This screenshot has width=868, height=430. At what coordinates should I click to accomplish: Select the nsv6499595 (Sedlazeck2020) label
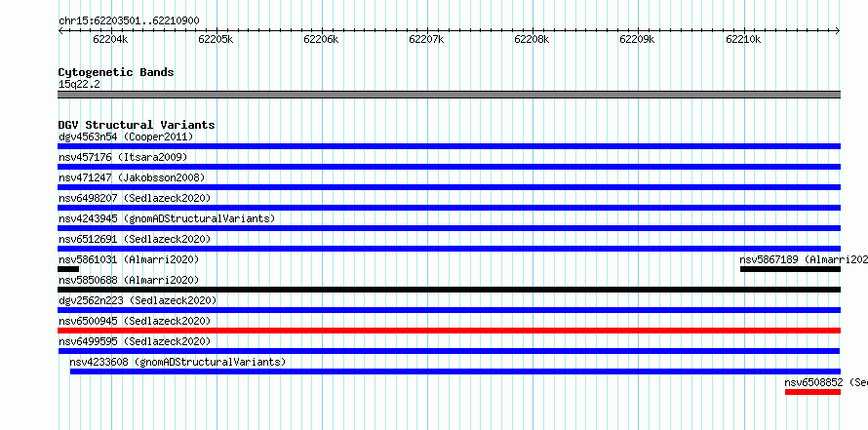coord(135,341)
